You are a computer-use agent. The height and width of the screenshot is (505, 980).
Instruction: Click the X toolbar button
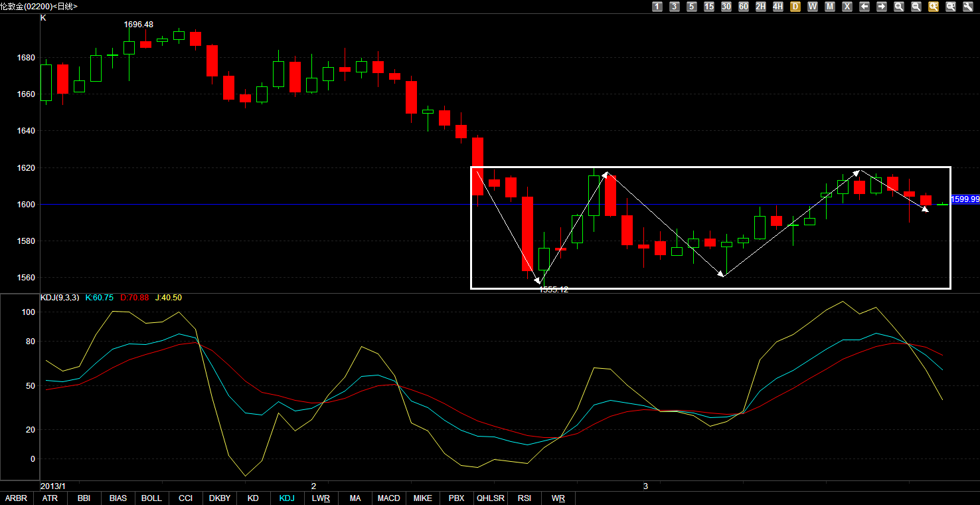847,6
